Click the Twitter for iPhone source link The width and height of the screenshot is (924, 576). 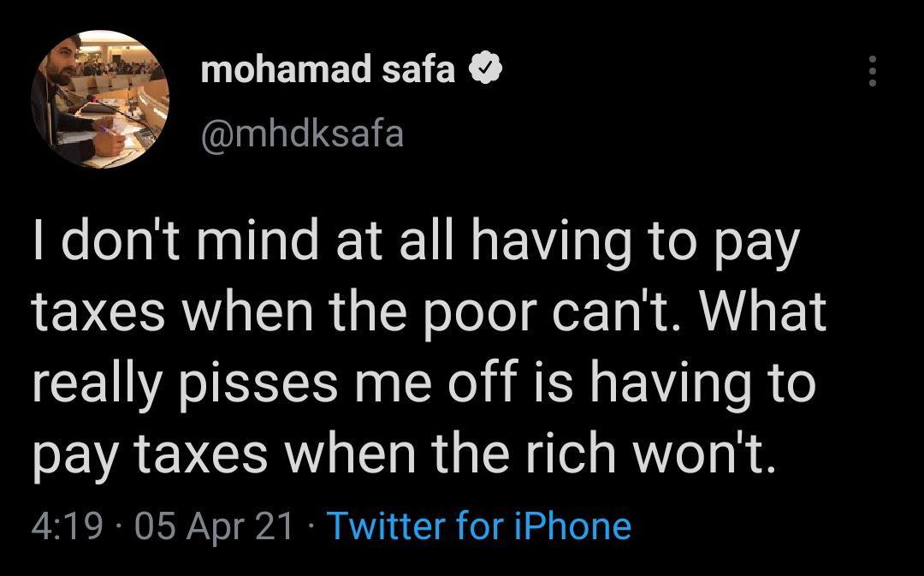point(479,525)
